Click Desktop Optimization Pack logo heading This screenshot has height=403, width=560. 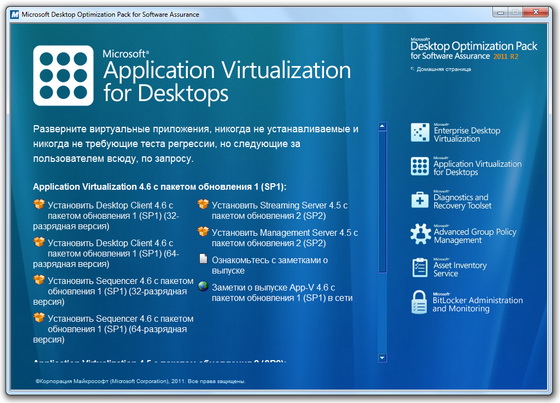(474, 49)
